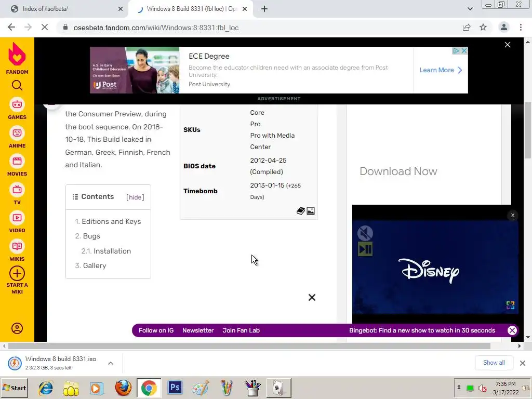Click the infobox image icon
532x399 pixels.
click(311, 211)
